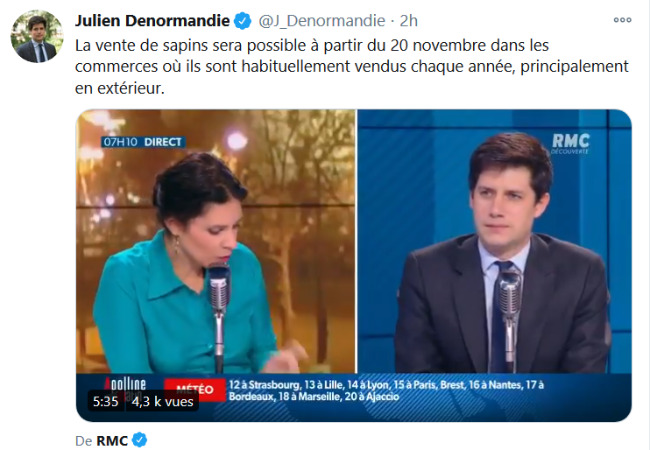Click the RMC Découverte logo in the video
This screenshot has height=450, width=650.
tap(570, 143)
